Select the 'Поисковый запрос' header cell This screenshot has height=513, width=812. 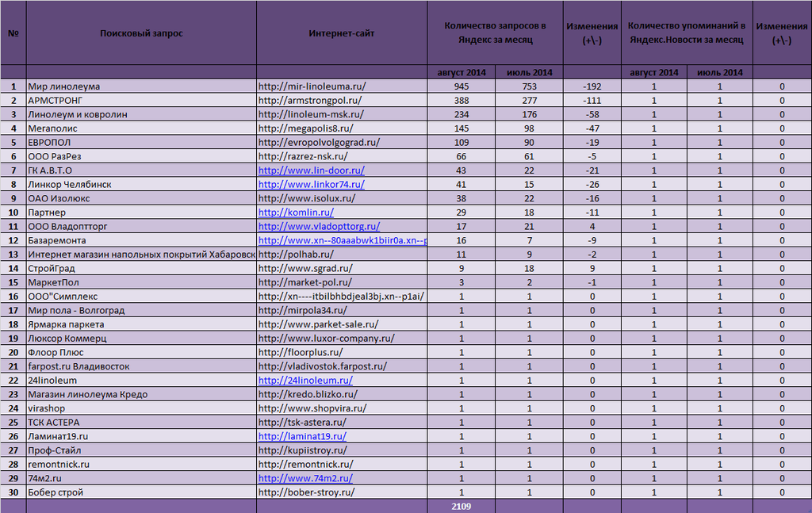click(x=141, y=33)
